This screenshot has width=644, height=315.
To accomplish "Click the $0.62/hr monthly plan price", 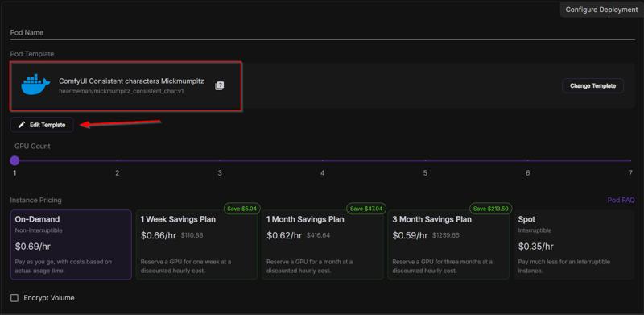I will click(x=284, y=235).
